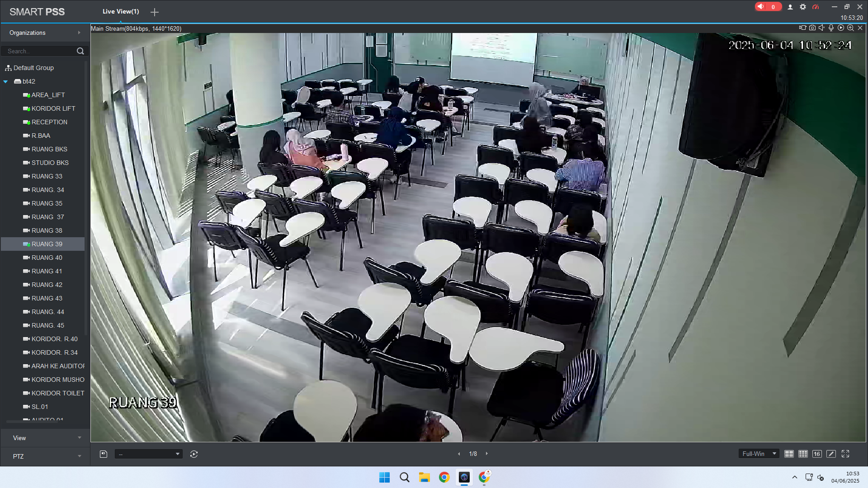Collapse the bt42 device tree

pos(5,81)
